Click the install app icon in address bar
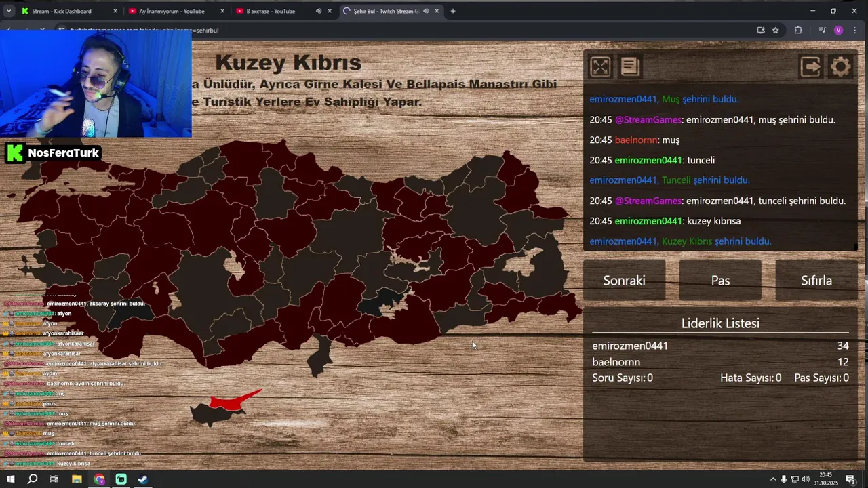This screenshot has width=868, height=488. (761, 30)
